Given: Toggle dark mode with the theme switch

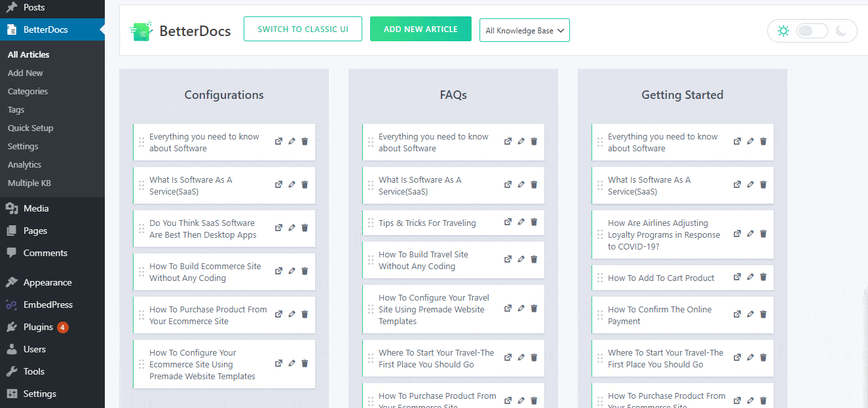Looking at the screenshot, I should 811,30.
